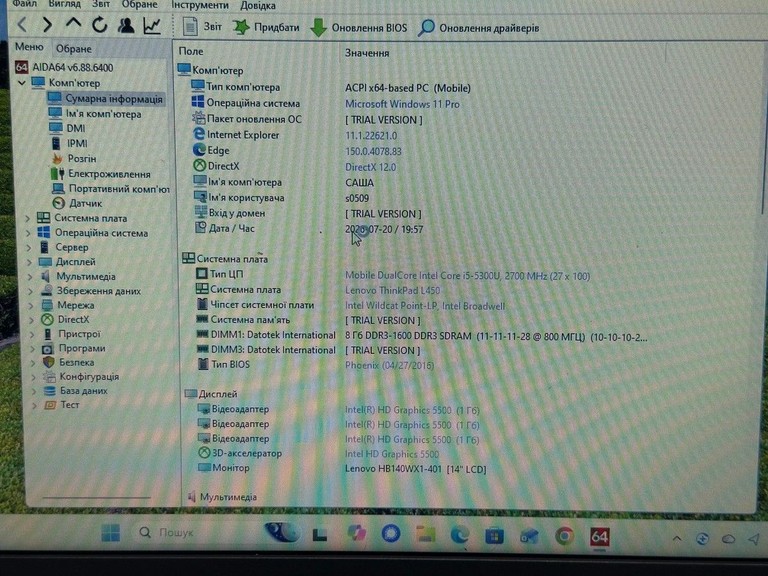Click the Значення column header
This screenshot has height=576, width=768.
pyautogui.click(x=367, y=53)
